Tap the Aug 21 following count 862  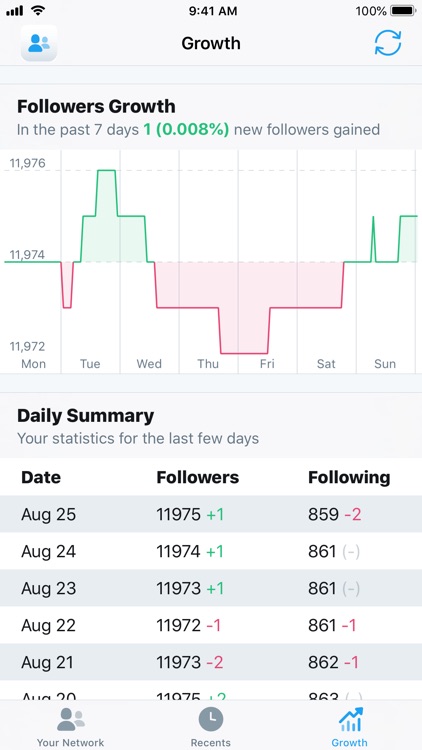click(323, 662)
